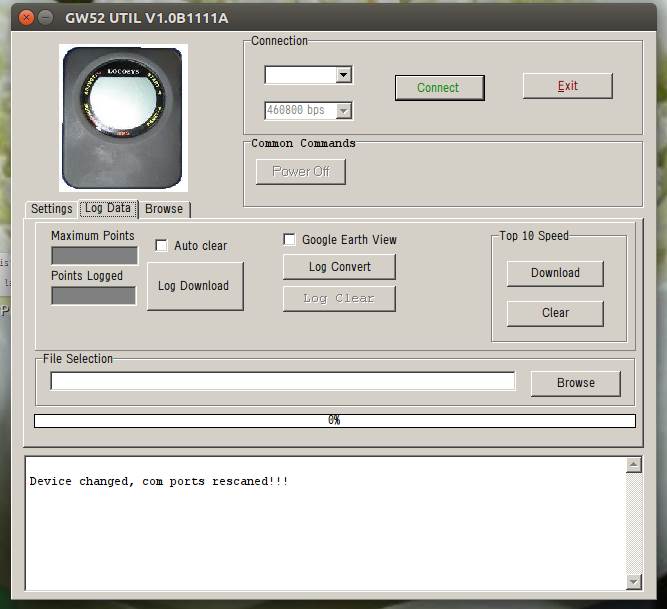
Task: Enable the Auto clear checkbox
Action: tap(161, 245)
